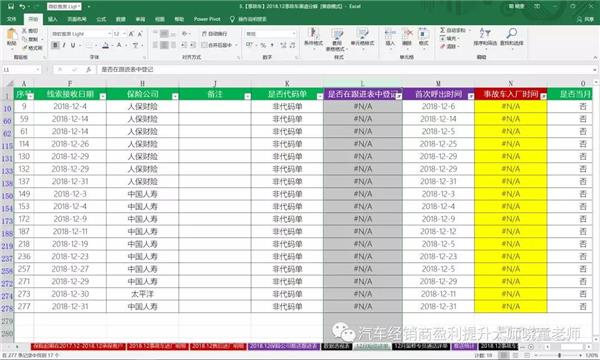600x360 pixels.
Task: Open filter dropdown on 保险公司 header
Action: (x=175, y=96)
